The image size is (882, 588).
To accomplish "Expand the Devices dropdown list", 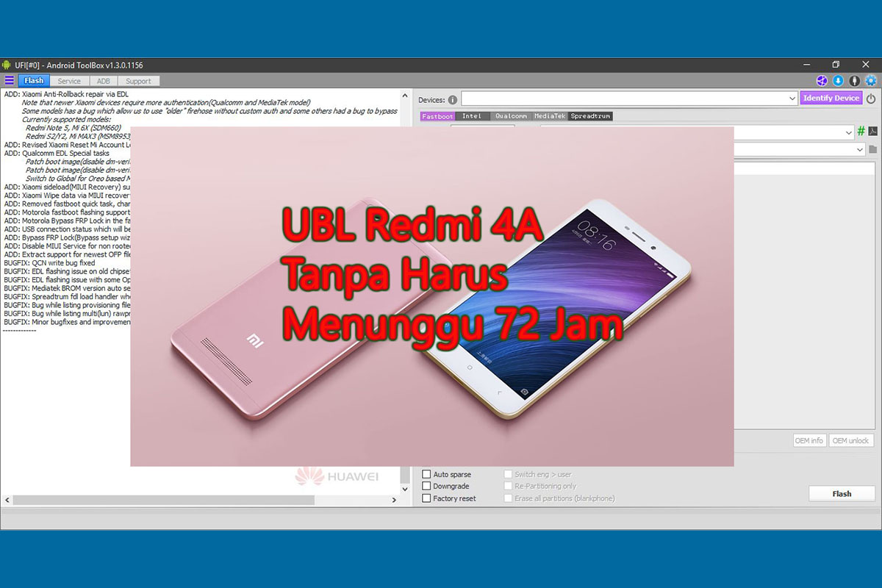I will pyautogui.click(x=792, y=98).
